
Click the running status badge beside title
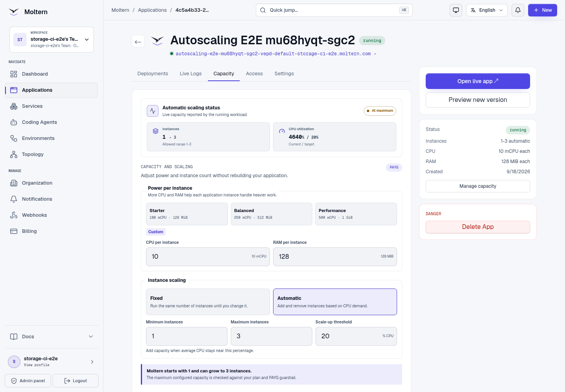coord(372,41)
